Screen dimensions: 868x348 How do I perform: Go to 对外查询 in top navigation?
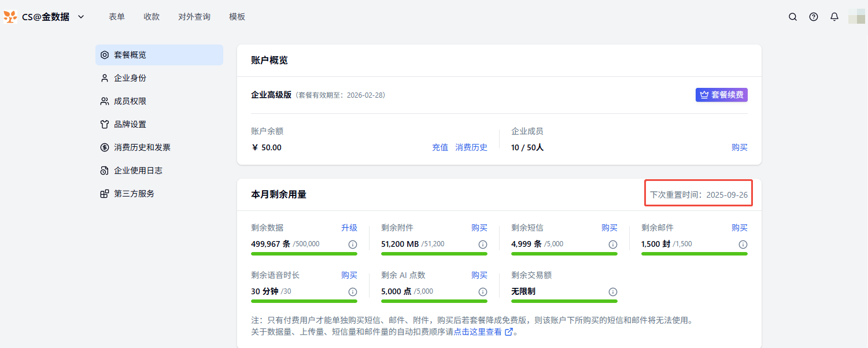(x=194, y=17)
